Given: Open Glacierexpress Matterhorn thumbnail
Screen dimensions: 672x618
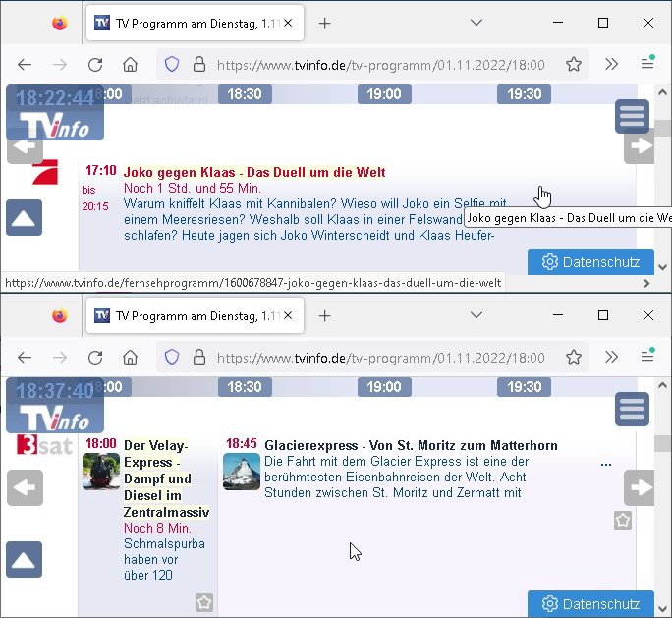Looking at the screenshot, I should [242, 471].
